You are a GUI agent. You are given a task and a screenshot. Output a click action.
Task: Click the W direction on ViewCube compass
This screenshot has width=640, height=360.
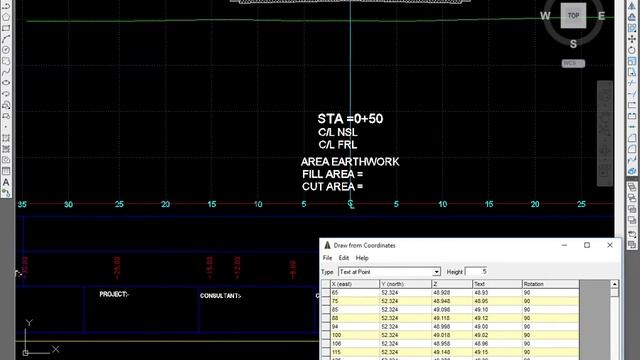click(545, 16)
